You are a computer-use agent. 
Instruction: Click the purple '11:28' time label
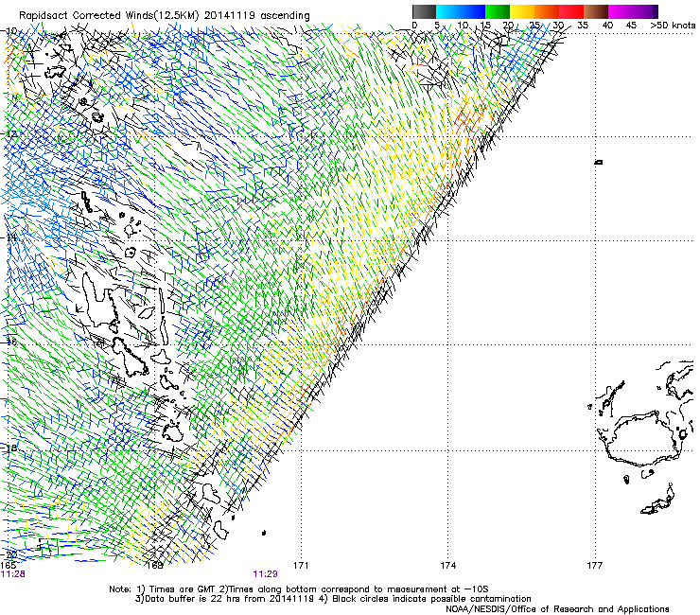[x=12, y=574]
